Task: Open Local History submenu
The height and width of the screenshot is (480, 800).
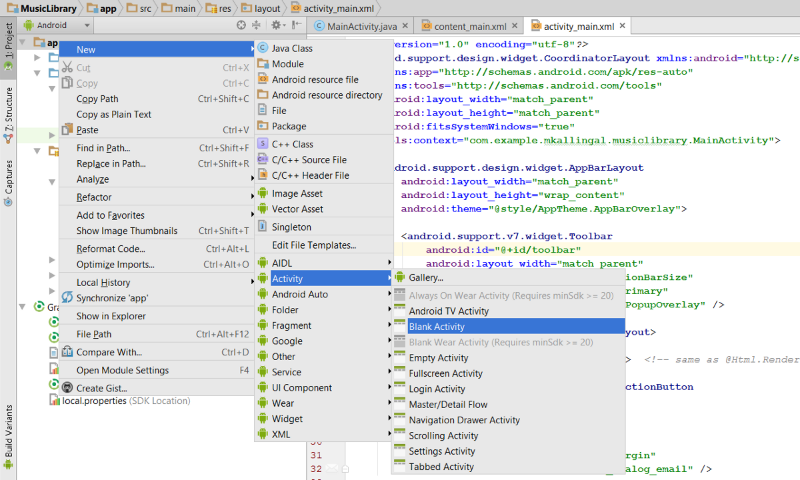Action: click(x=157, y=283)
